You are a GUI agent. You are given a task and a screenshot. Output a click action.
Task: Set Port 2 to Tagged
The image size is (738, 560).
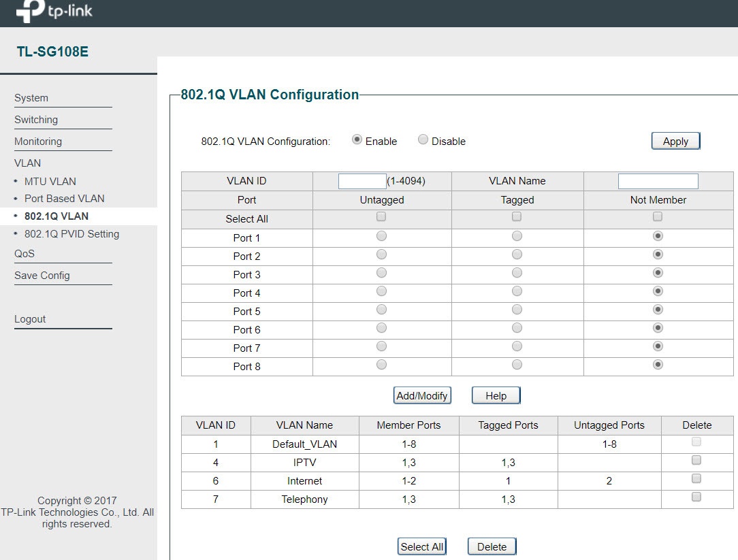pos(517,254)
